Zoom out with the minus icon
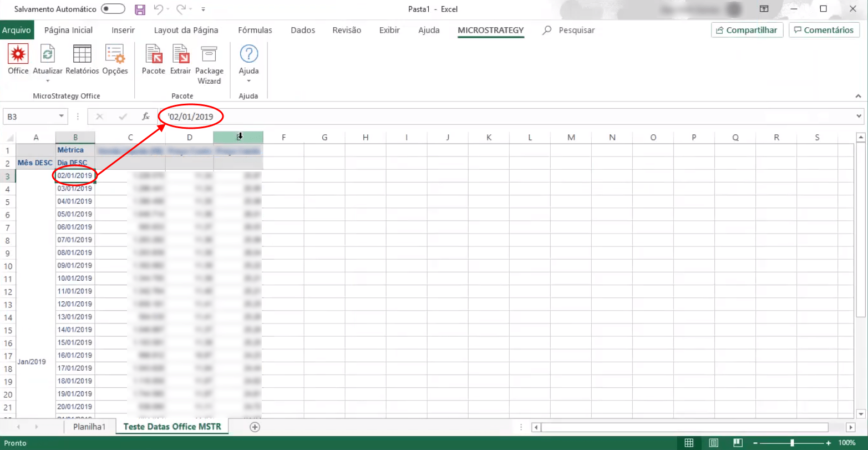 [755, 443]
